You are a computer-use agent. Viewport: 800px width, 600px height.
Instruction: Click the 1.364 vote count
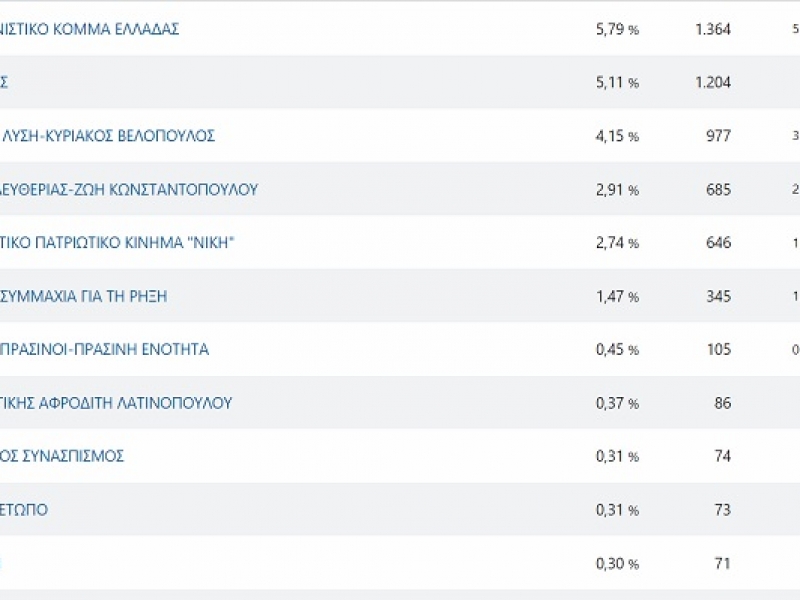(712, 29)
